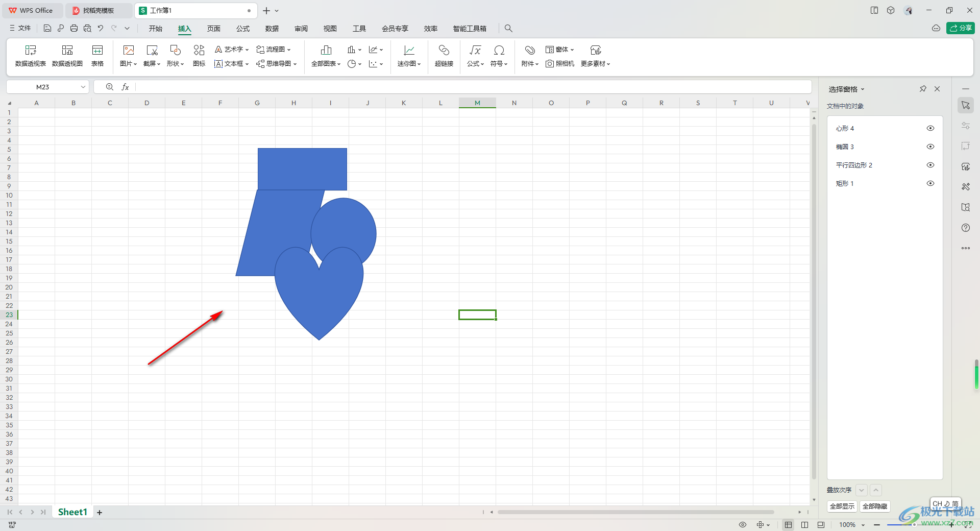980x531 pixels.
Task: Pin the 选择窗格 selection pane
Action: [x=923, y=89]
